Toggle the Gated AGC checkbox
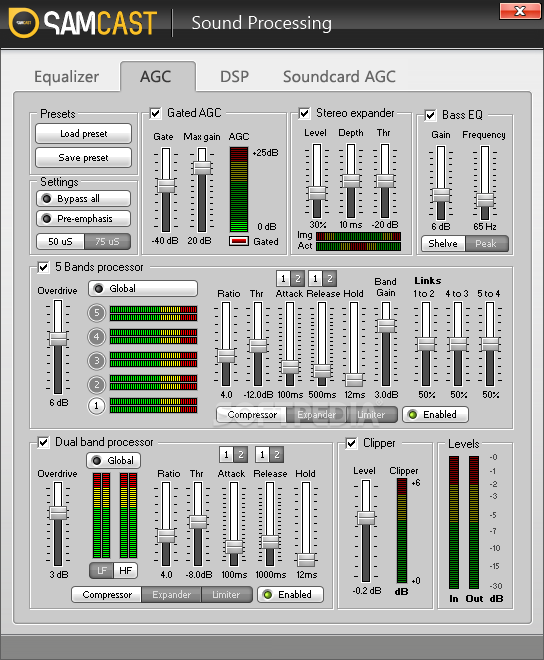This screenshot has height=660, width=544. 155,113
